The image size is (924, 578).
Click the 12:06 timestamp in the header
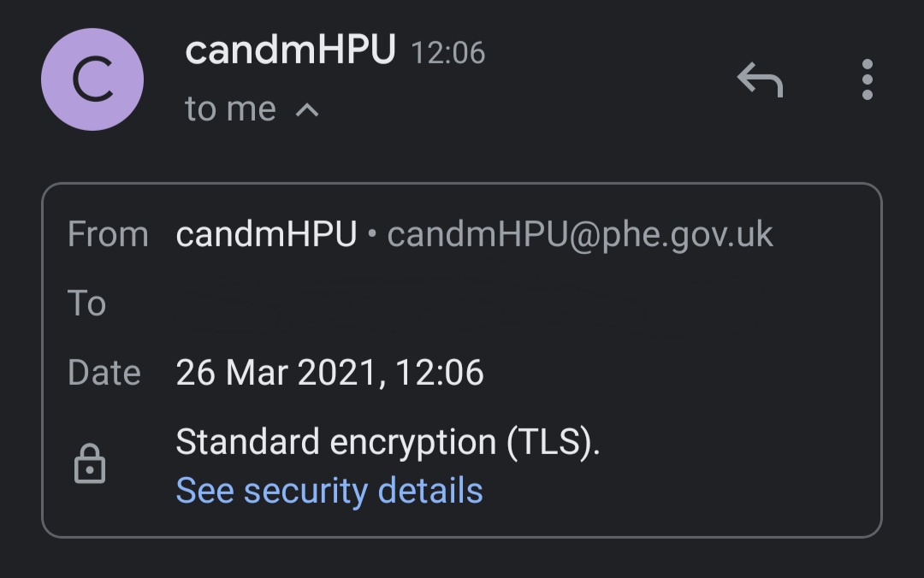[448, 54]
